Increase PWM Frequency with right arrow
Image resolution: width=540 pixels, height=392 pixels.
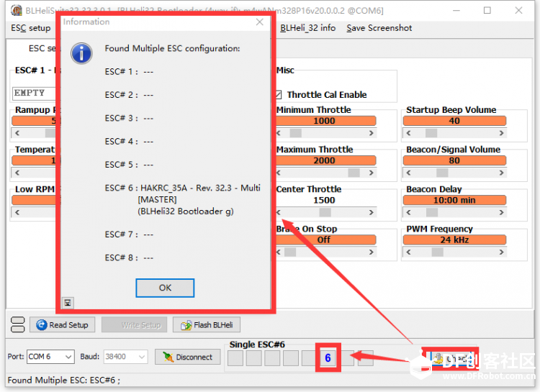(501, 252)
